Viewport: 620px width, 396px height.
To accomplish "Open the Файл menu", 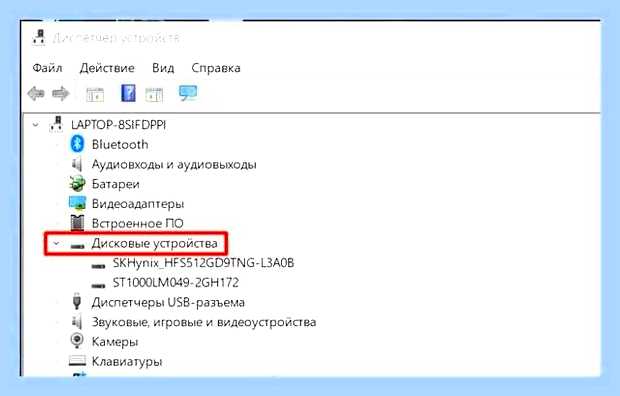I will point(47,68).
